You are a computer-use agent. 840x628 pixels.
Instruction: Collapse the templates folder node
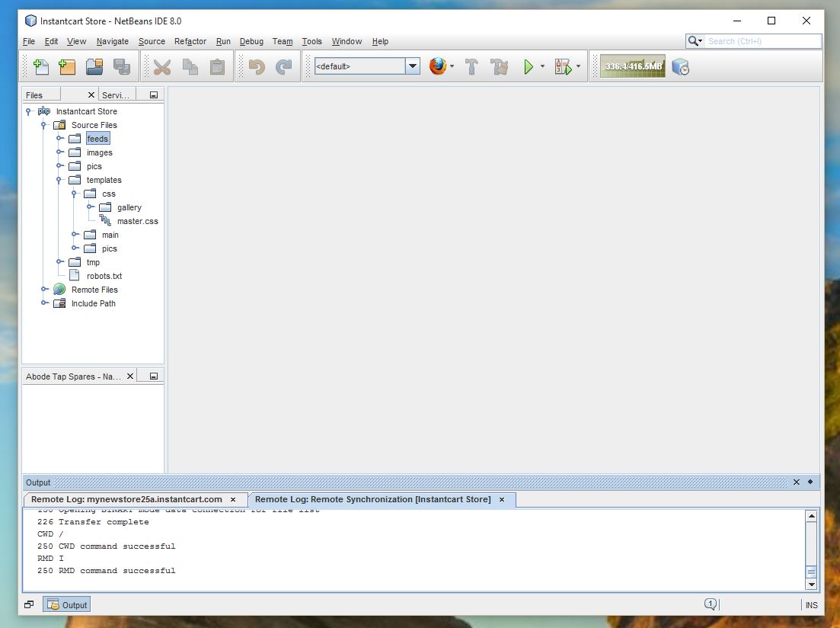tap(59, 180)
